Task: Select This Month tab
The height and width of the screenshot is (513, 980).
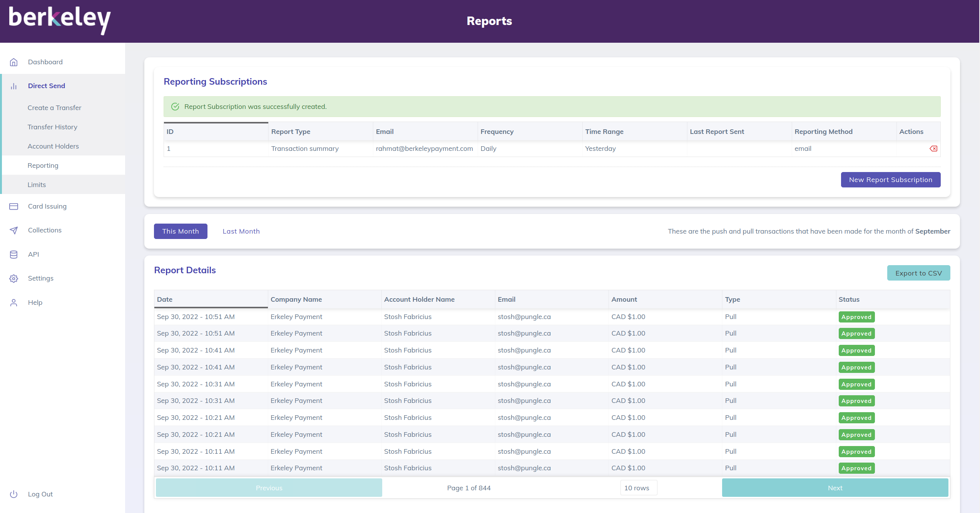Action: click(x=181, y=231)
